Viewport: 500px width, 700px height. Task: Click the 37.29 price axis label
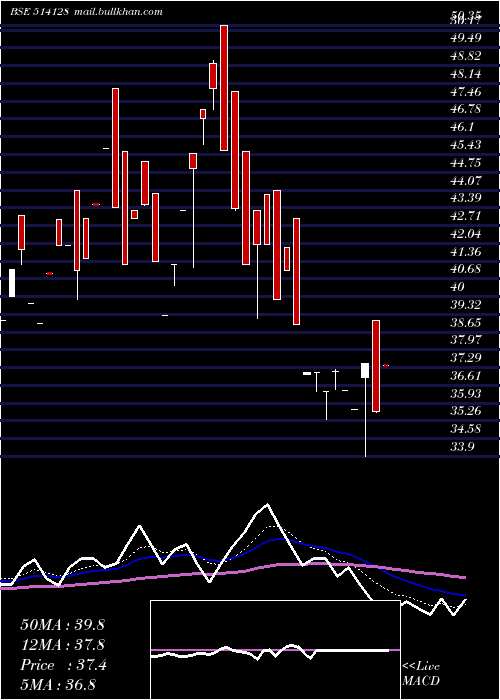tap(466, 358)
